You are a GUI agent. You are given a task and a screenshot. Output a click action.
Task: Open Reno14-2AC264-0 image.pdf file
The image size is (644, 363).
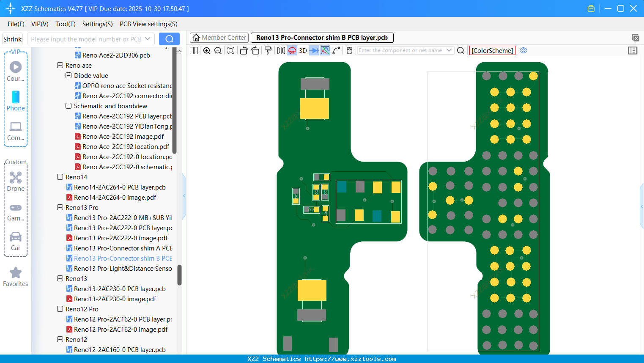click(115, 198)
